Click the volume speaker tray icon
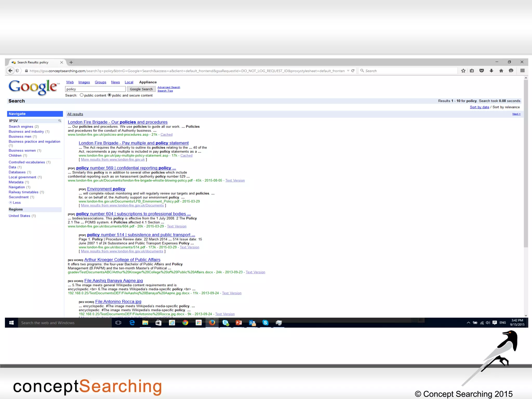The height and width of the screenshot is (399, 532). pos(488,323)
